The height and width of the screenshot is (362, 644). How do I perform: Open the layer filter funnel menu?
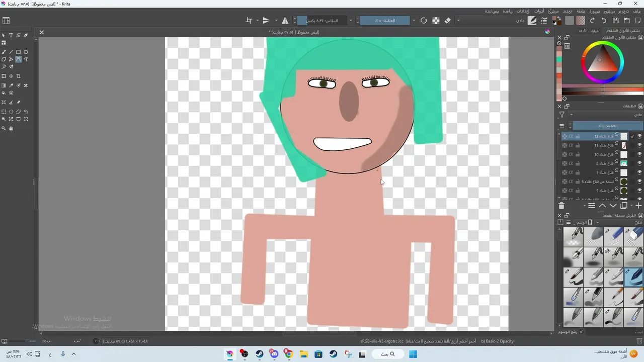click(x=562, y=115)
